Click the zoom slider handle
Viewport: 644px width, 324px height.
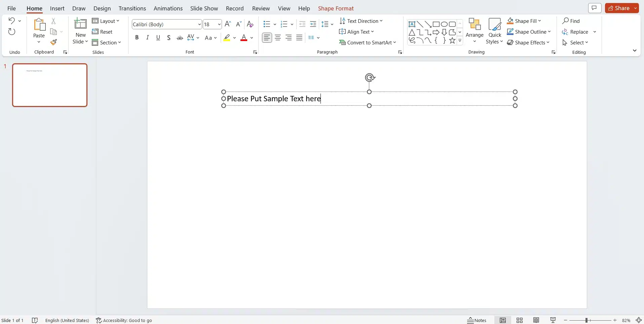pos(586,320)
